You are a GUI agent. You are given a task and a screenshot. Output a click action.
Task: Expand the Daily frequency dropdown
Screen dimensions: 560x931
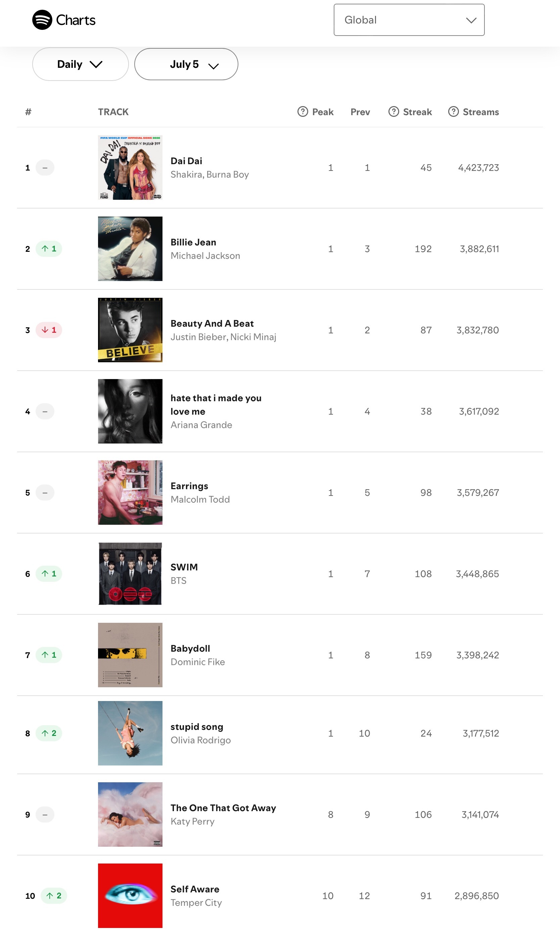(80, 64)
